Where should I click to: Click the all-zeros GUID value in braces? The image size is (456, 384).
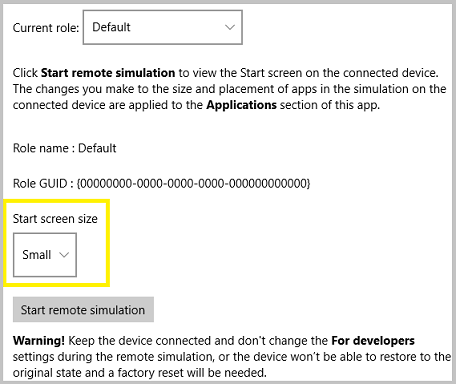pyautogui.click(x=193, y=183)
